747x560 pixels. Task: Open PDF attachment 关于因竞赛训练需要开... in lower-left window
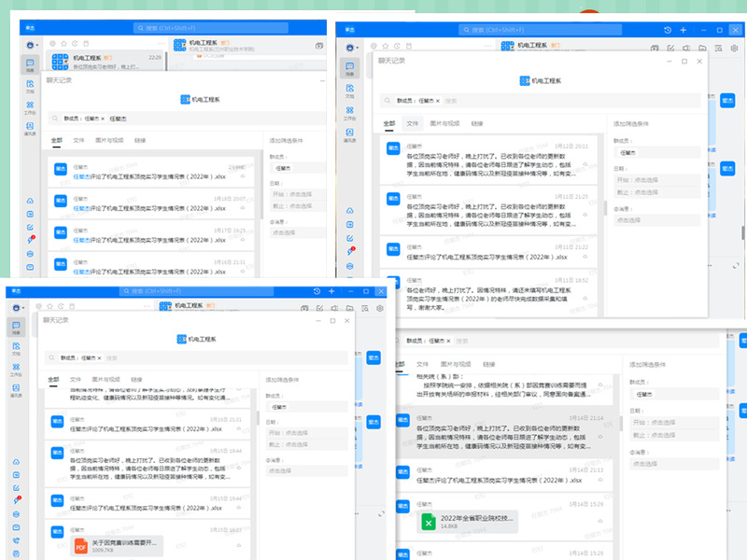118,546
